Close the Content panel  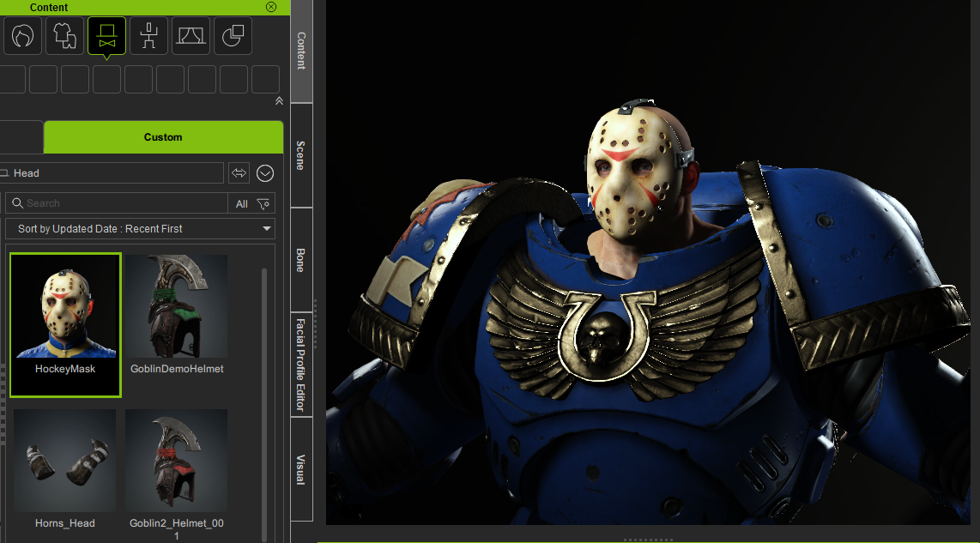point(271,7)
